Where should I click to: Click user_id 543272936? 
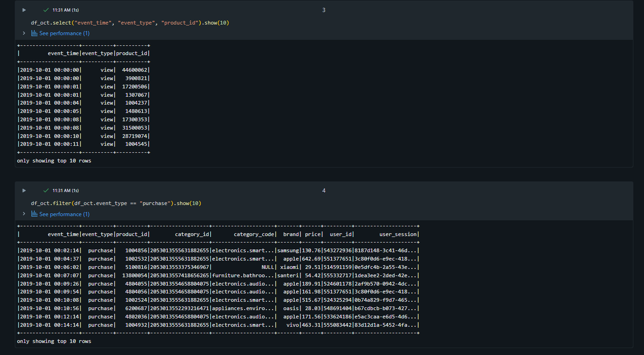click(338, 250)
